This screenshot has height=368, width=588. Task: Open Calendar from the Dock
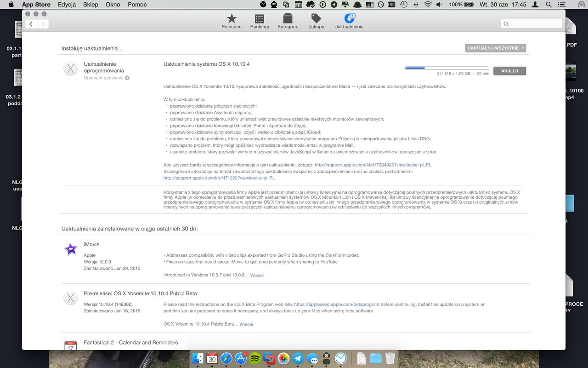tap(212, 358)
